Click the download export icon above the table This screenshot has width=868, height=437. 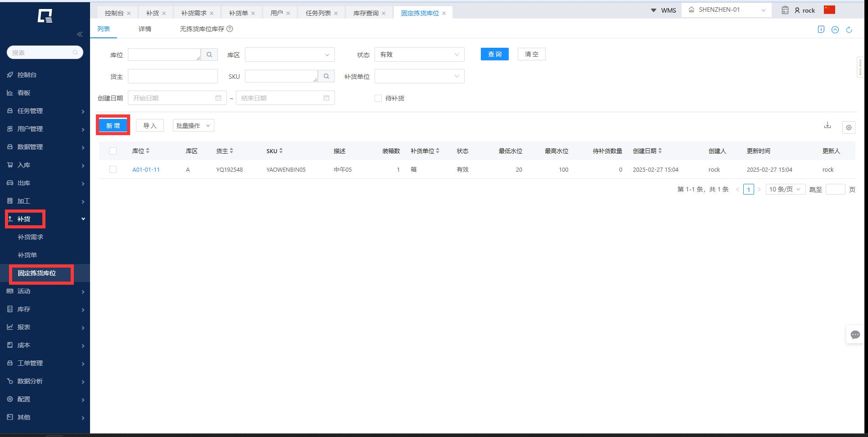827,125
